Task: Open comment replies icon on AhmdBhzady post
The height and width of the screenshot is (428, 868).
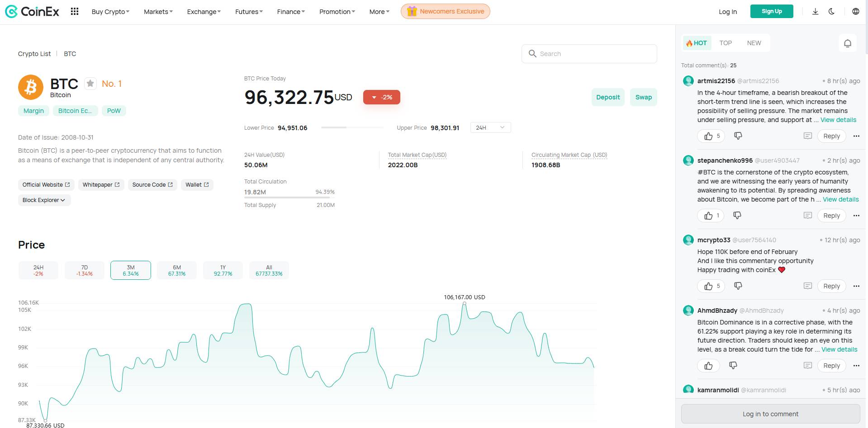Action: point(807,366)
